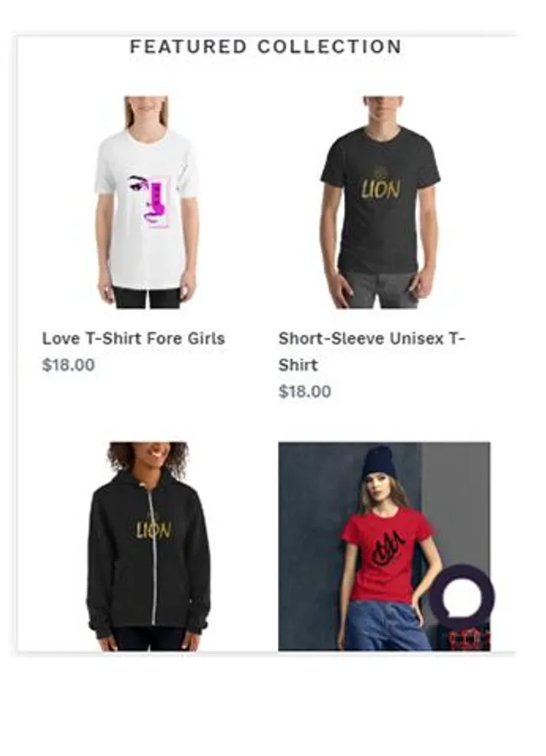Open the white Love T-Shirt product image
Screen dimensions: 546x756
(x=147, y=202)
